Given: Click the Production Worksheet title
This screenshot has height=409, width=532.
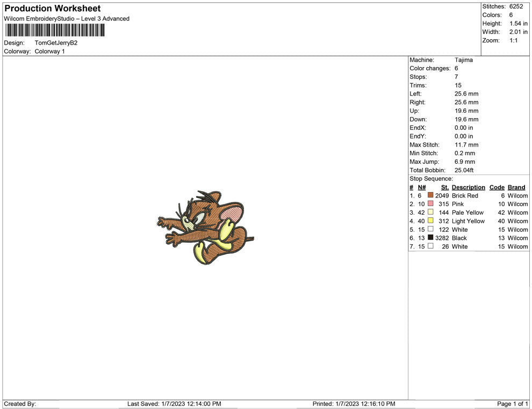Looking at the screenshot, I should [x=53, y=9].
